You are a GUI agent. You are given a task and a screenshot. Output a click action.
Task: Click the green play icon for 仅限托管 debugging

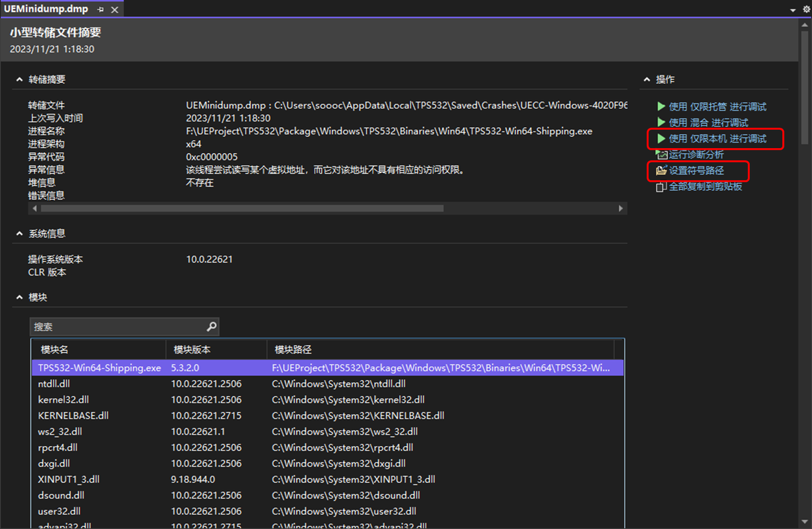click(x=661, y=106)
